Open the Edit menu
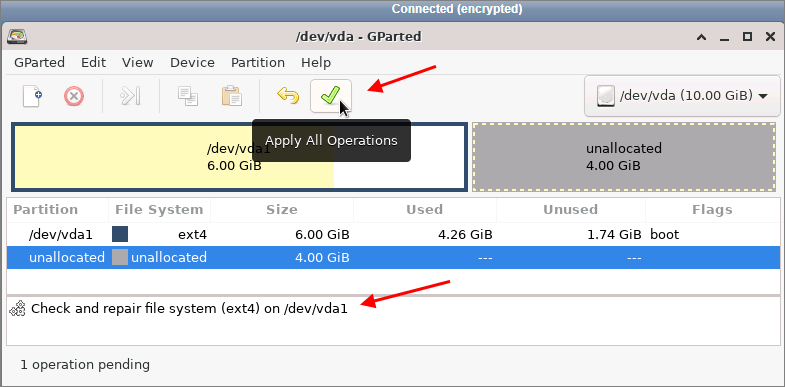 [94, 63]
